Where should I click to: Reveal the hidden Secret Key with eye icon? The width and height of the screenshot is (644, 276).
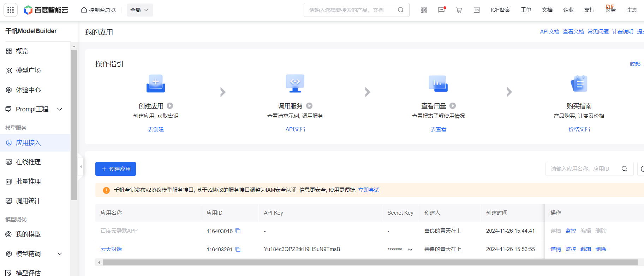tap(410, 249)
